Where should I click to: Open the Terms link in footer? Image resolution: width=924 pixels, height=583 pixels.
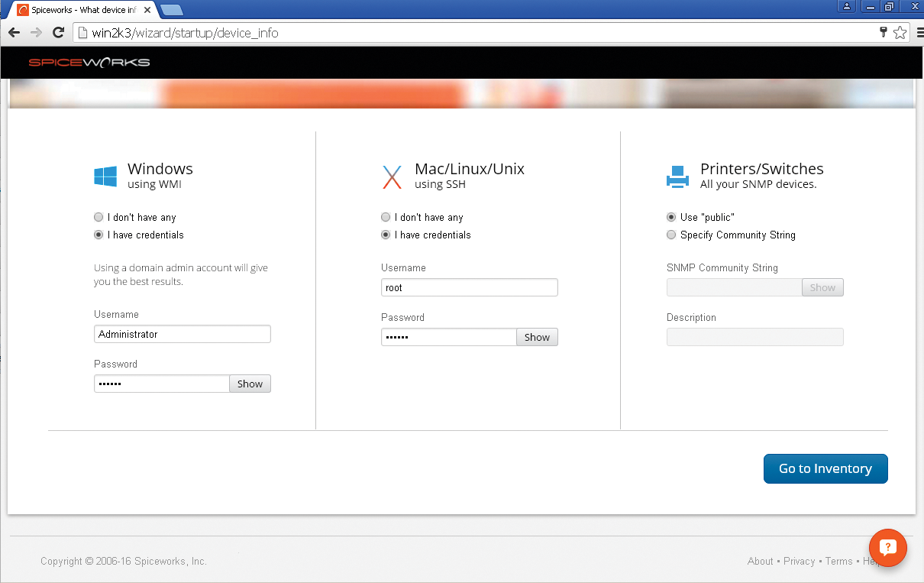pos(838,561)
